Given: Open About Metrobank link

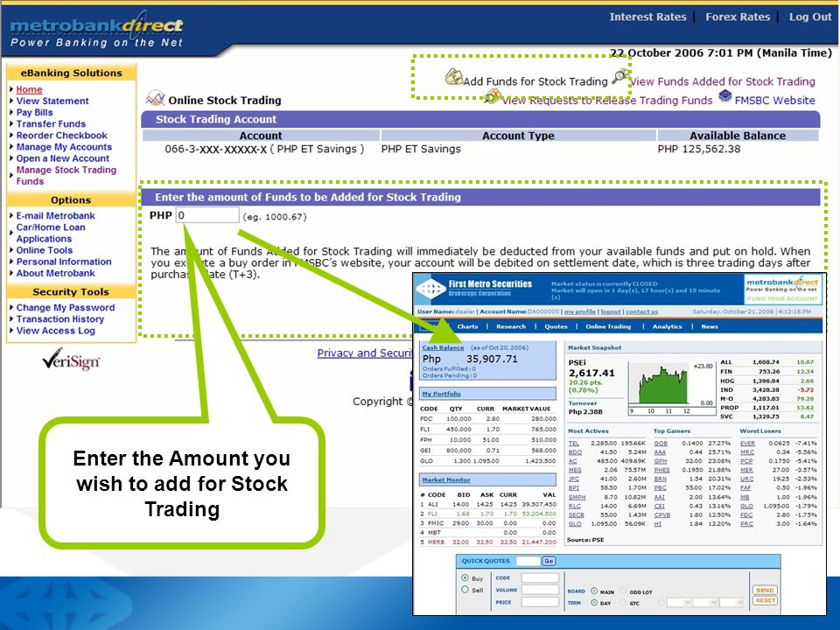Looking at the screenshot, I should pos(55,273).
